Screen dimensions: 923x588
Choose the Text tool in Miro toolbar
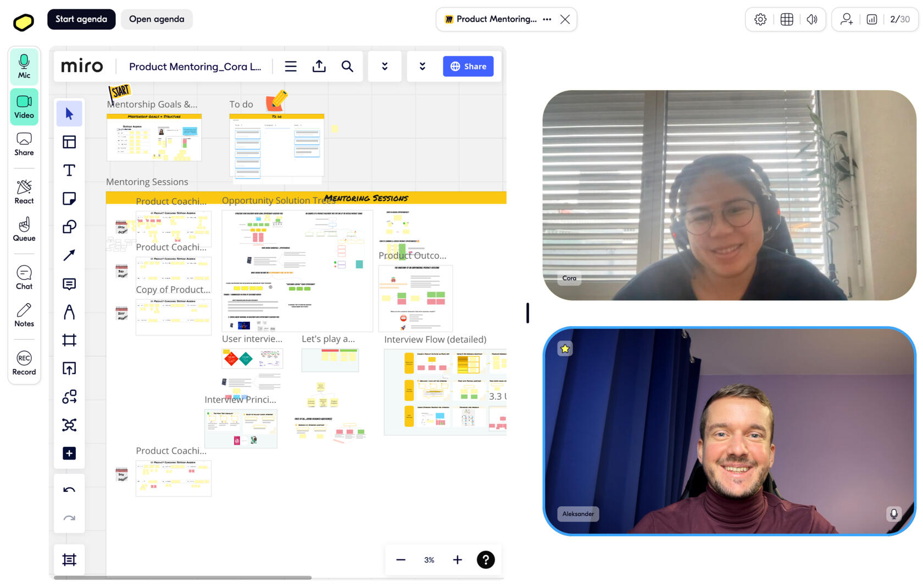[x=69, y=170]
